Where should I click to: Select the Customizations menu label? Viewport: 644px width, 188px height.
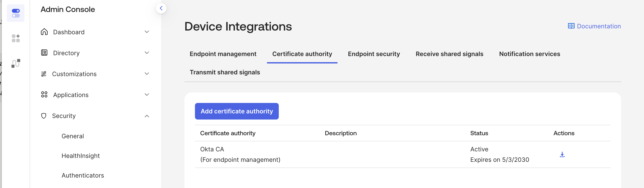(x=74, y=74)
